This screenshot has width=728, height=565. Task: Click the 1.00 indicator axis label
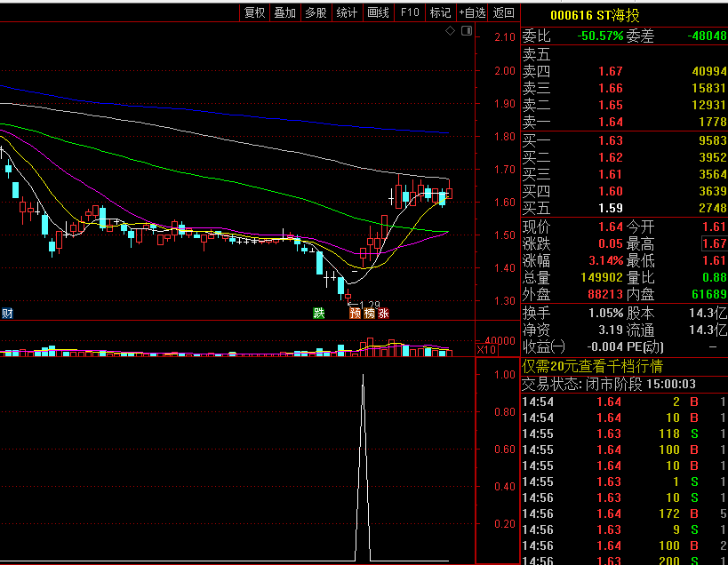click(x=505, y=375)
